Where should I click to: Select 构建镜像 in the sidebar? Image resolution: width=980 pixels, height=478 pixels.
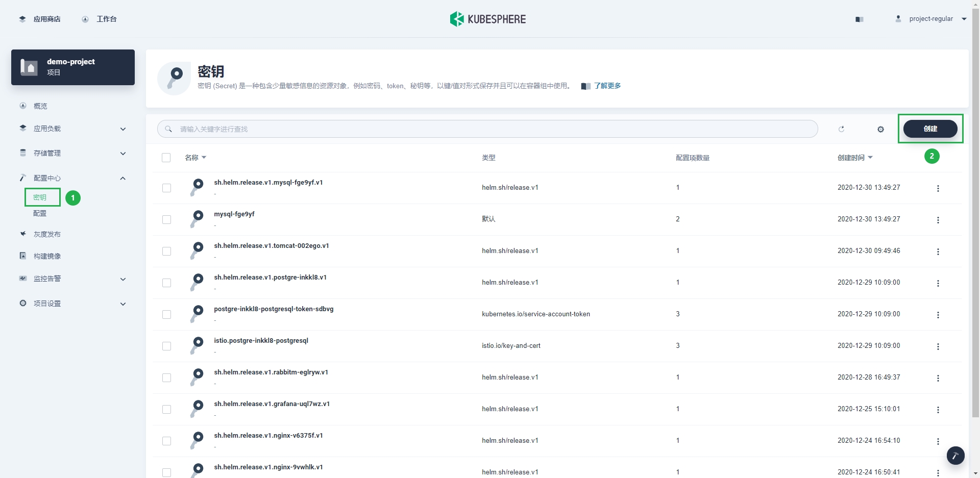46,256
